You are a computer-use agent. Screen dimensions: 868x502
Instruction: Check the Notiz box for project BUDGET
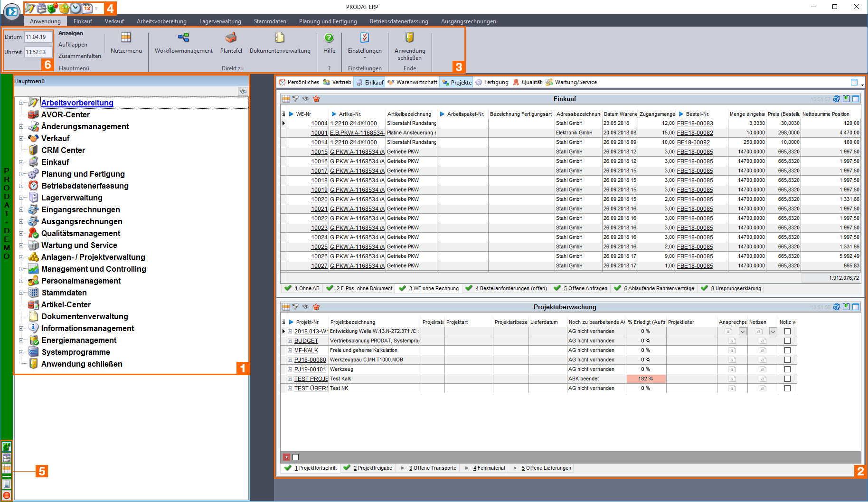(x=787, y=341)
